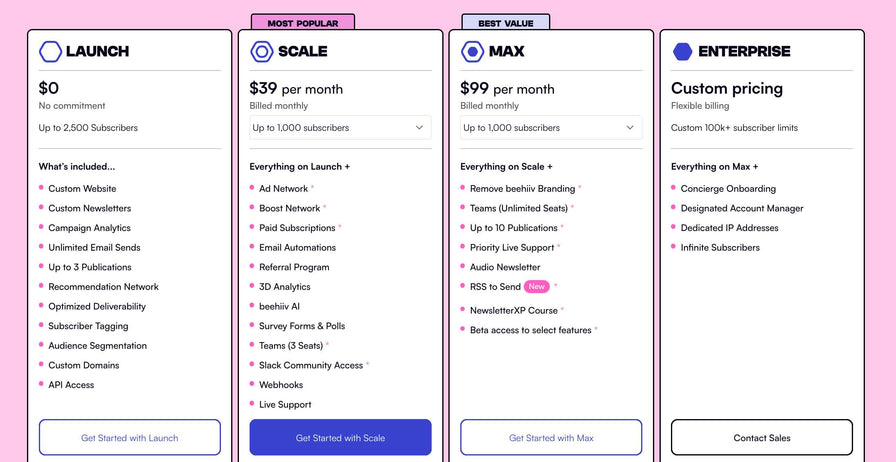This screenshot has height=462, width=896.
Task: Click the Boost Network feature text
Action: click(x=290, y=208)
